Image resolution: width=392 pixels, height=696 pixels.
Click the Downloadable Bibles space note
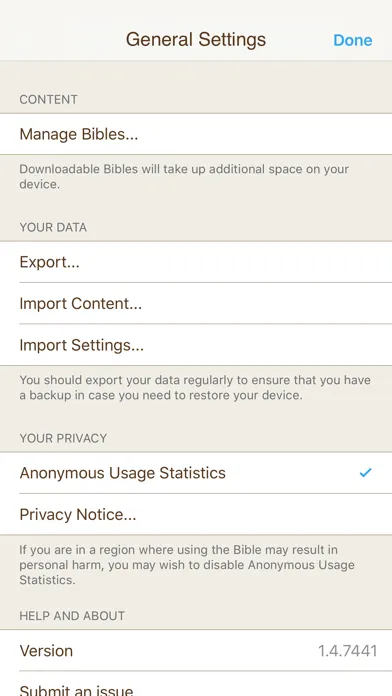click(x=184, y=177)
